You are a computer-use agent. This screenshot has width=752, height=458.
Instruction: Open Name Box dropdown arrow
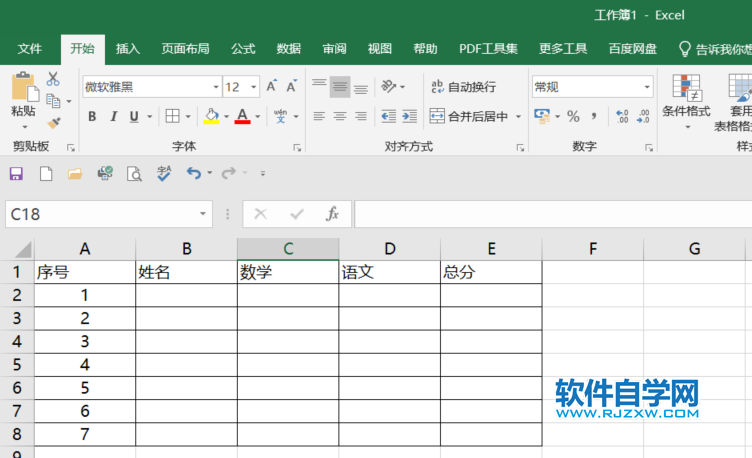click(x=203, y=214)
